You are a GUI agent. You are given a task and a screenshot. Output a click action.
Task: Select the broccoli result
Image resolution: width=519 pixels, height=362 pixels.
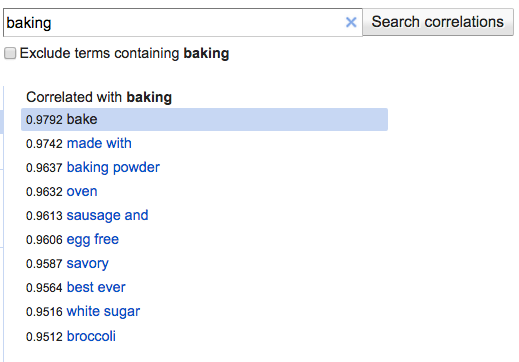pyautogui.click(x=91, y=336)
